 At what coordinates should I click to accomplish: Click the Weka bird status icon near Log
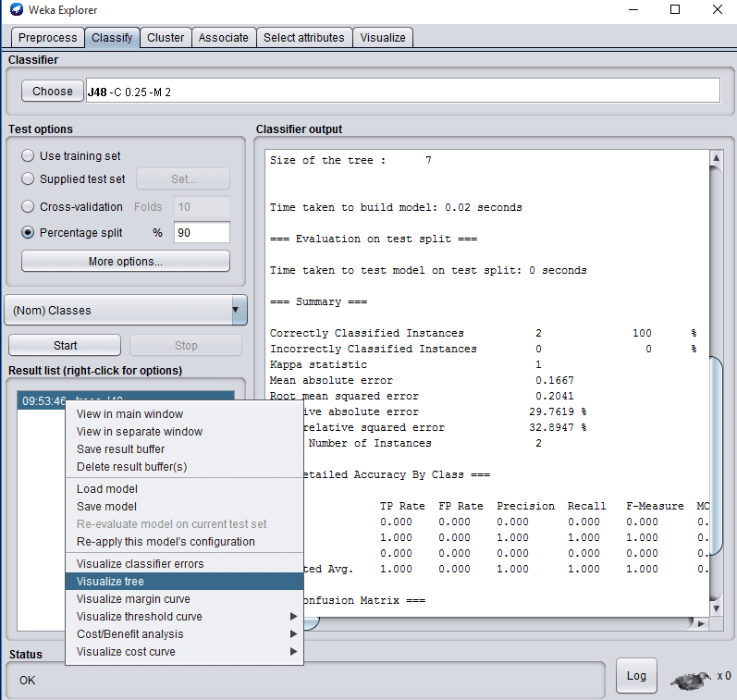pos(691,680)
